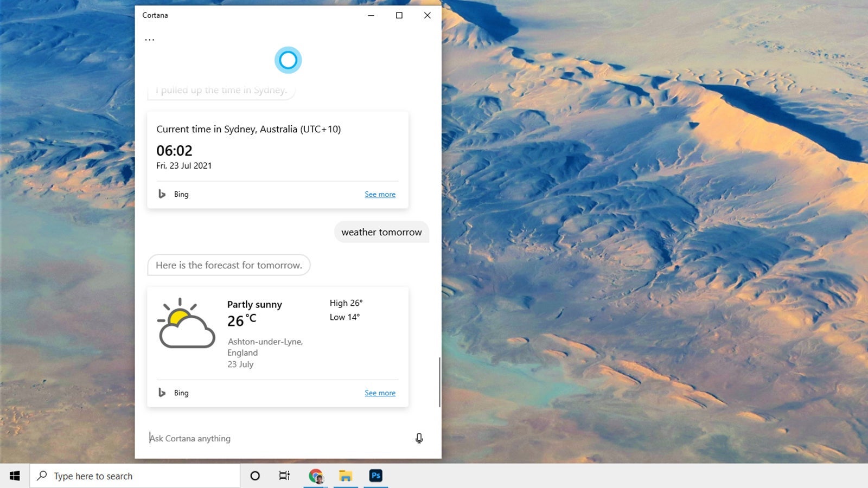Click the Bing logo on the weather card
The height and width of the screenshot is (488, 868).
pyautogui.click(x=162, y=392)
